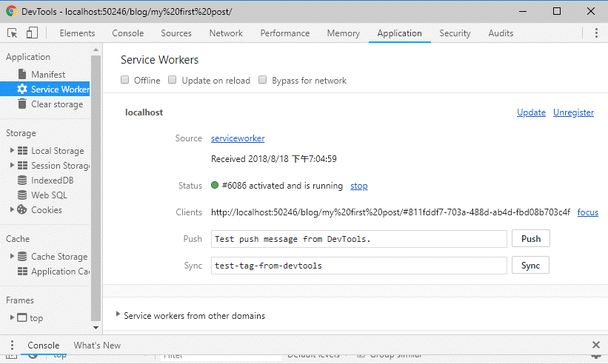Expand the Local Storage tree arrow

click(x=12, y=151)
